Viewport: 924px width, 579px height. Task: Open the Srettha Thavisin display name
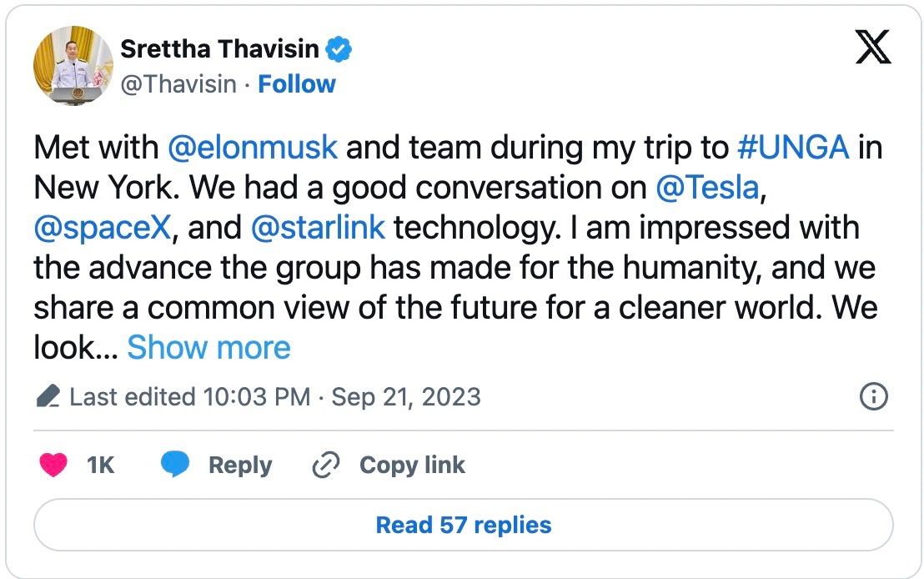[219, 49]
